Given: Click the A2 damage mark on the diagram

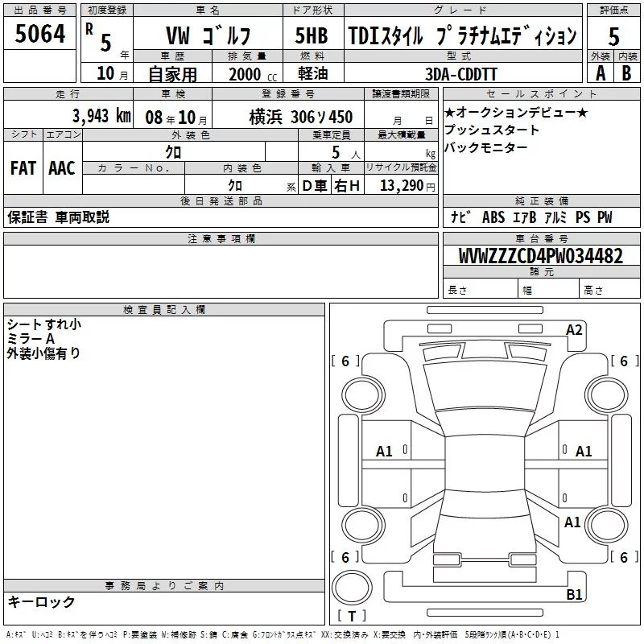Looking at the screenshot, I should [x=574, y=330].
